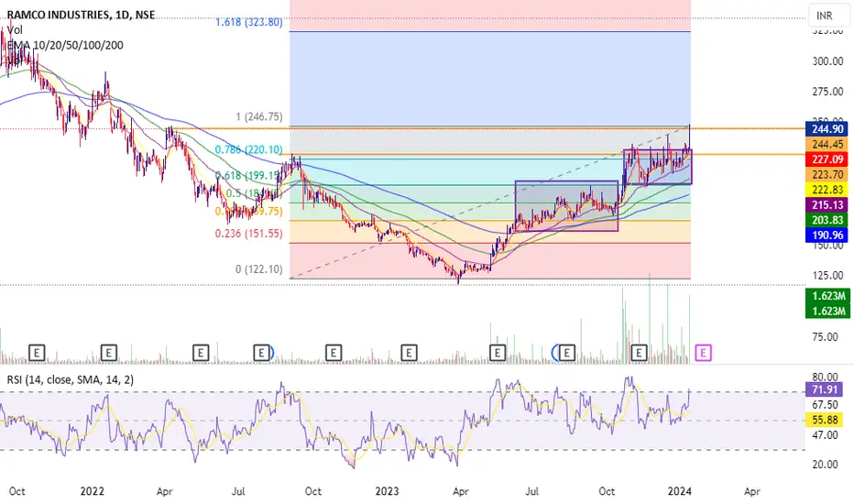Click the yellow 222.83 EMA price label
854x504 pixels.
coord(827,190)
